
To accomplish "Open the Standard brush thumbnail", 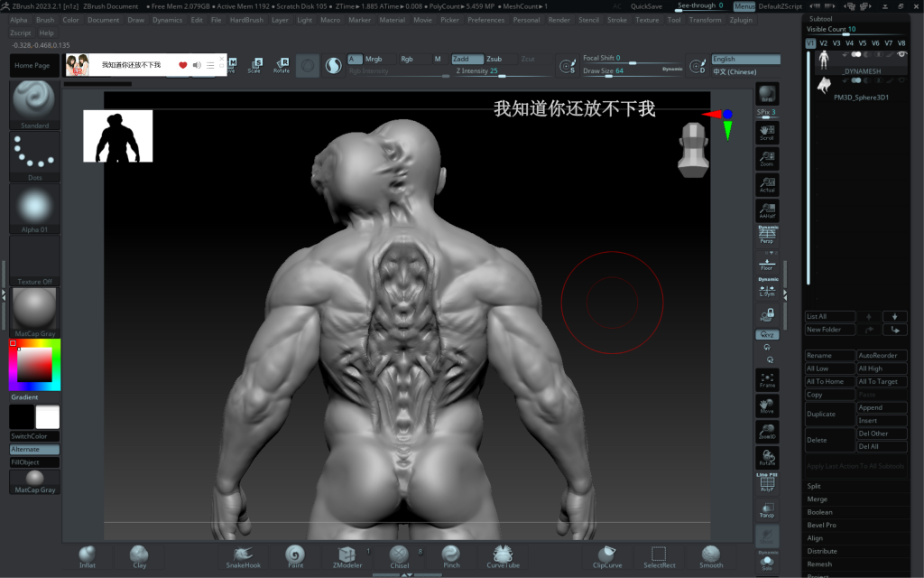I will 34,101.
